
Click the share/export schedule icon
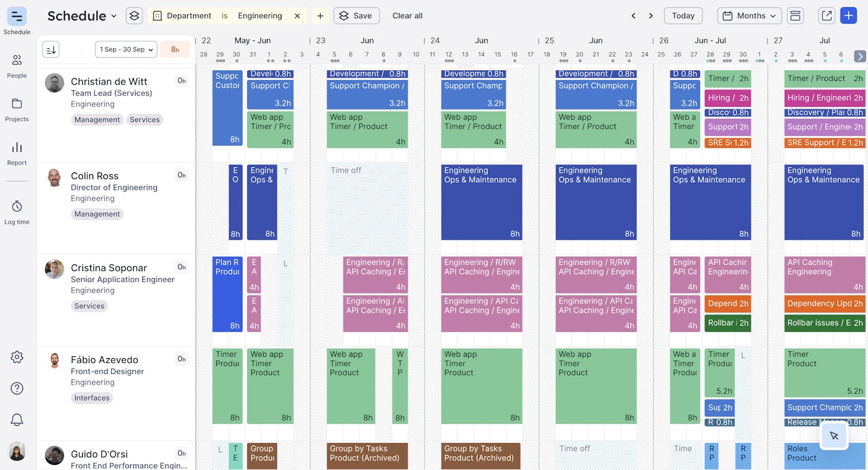[x=826, y=16]
